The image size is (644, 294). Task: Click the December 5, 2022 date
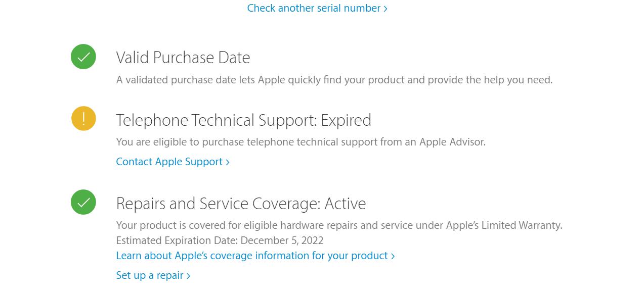[282, 240]
